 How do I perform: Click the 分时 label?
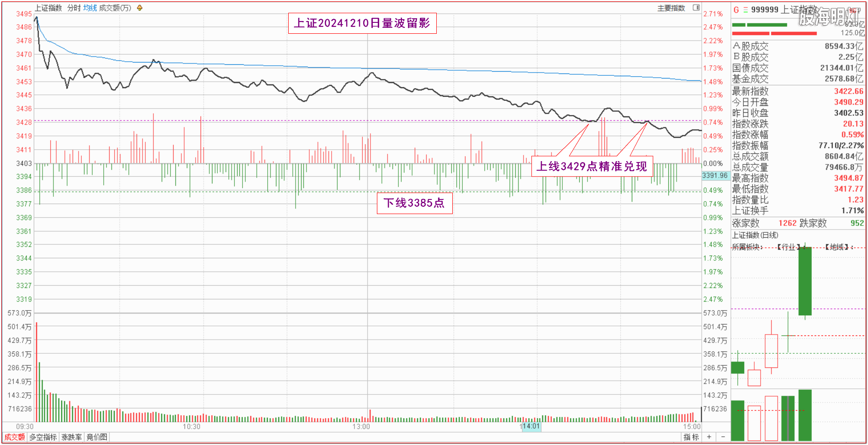[x=74, y=8]
